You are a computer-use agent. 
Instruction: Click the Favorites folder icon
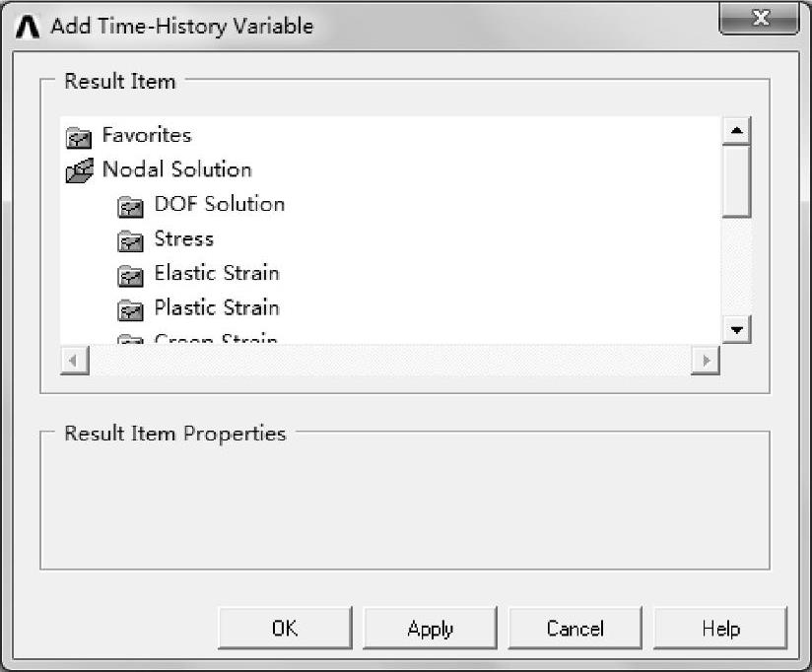tap(77, 136)
